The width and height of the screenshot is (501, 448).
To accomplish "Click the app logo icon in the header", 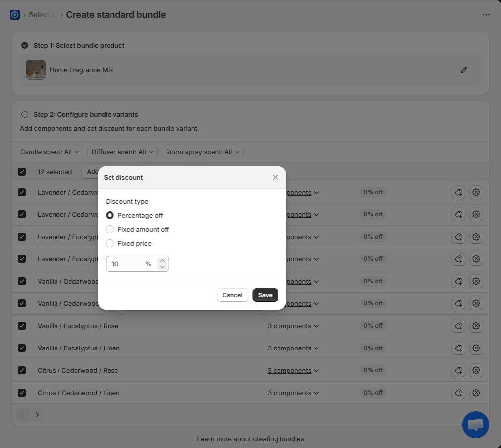I will 15,15.
